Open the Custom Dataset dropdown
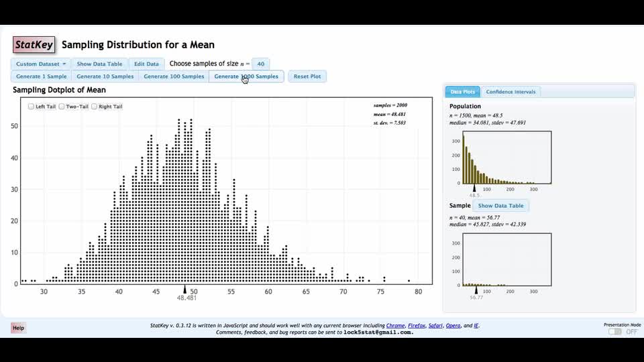 [40, 64]
